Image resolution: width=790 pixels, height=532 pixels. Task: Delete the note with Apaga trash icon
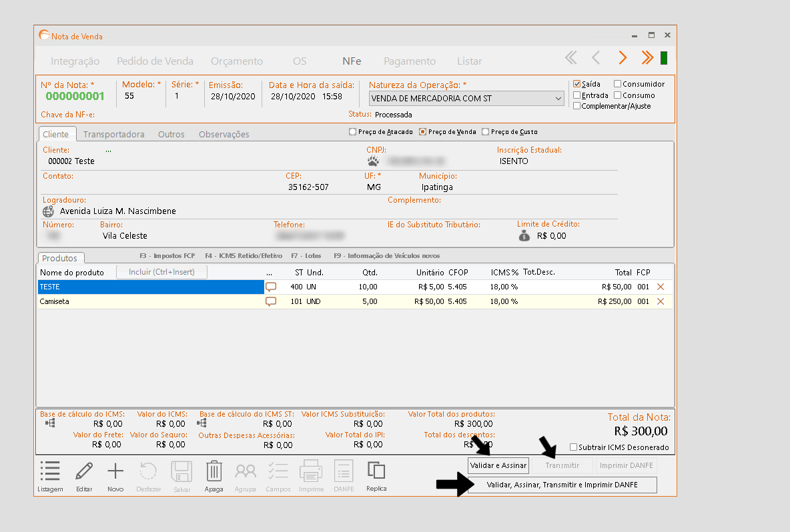coord(214,471)
